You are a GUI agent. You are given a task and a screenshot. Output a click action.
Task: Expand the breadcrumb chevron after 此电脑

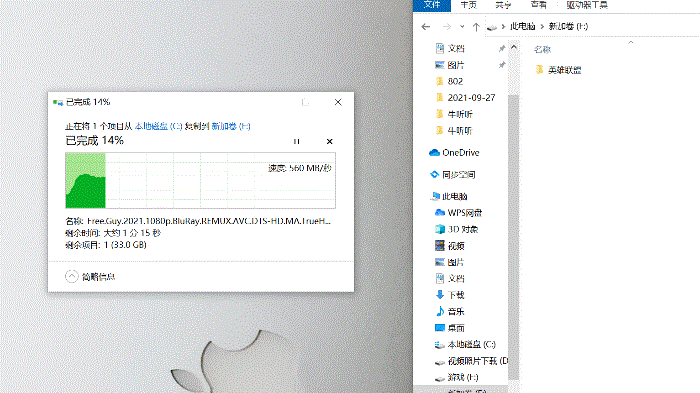point(542,26)
